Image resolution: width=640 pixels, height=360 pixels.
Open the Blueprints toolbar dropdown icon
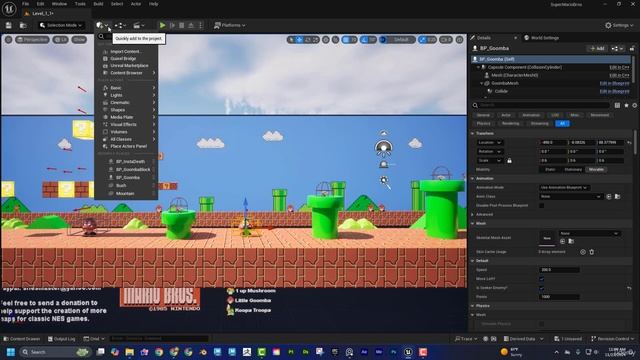tap(120, 25)
